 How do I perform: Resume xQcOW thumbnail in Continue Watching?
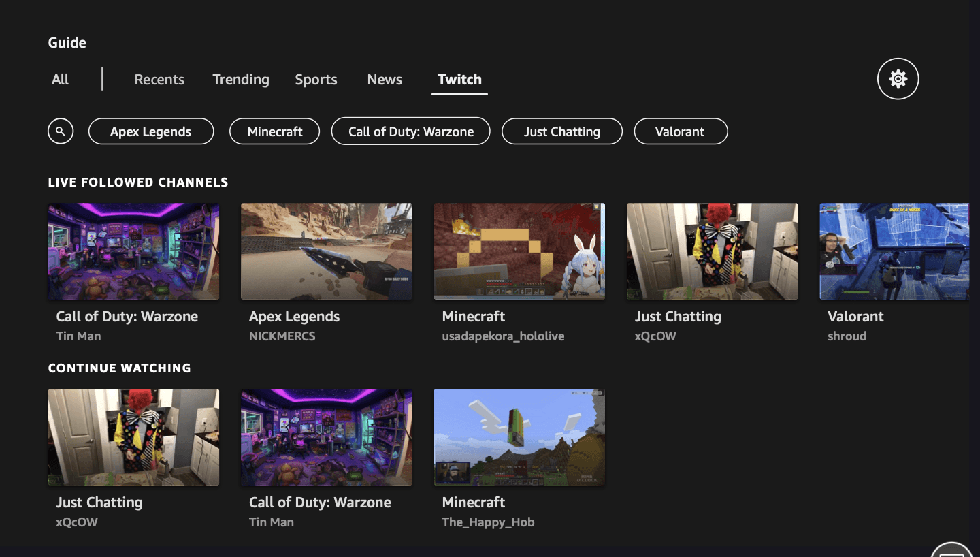click(x=134, y=437)
